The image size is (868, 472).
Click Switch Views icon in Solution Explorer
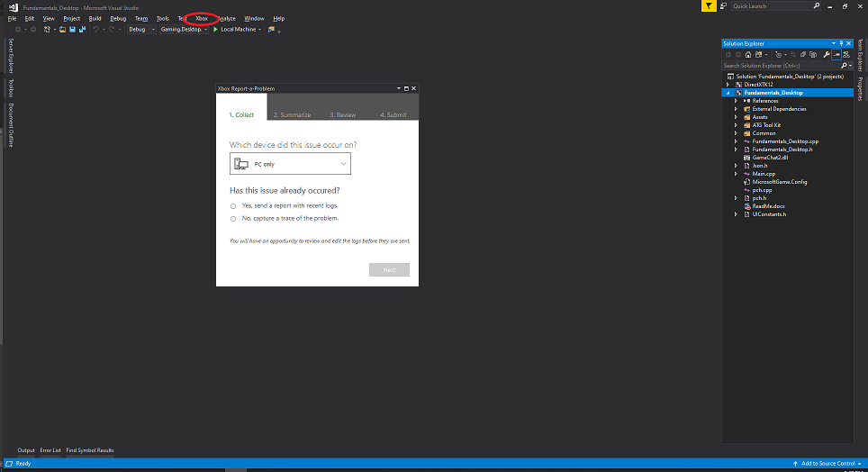[x=758, y=54]
